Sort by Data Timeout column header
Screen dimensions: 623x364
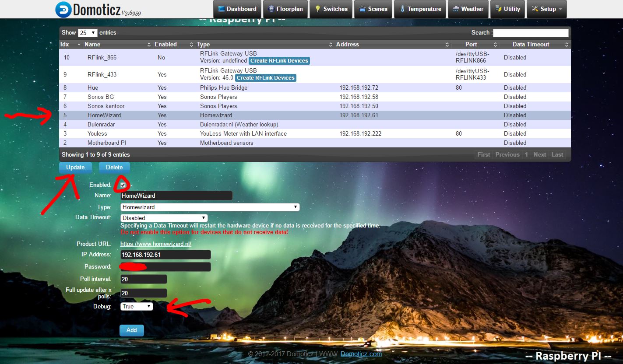(x=535, y=45)
